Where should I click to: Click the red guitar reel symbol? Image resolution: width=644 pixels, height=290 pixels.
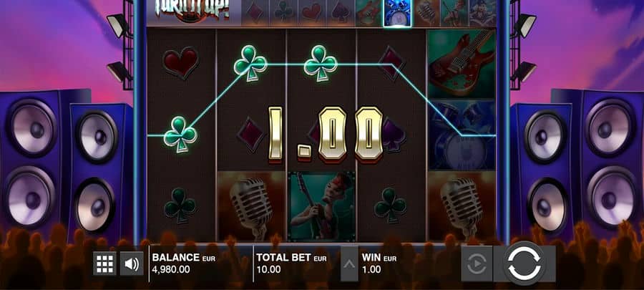tap(462, 64)
